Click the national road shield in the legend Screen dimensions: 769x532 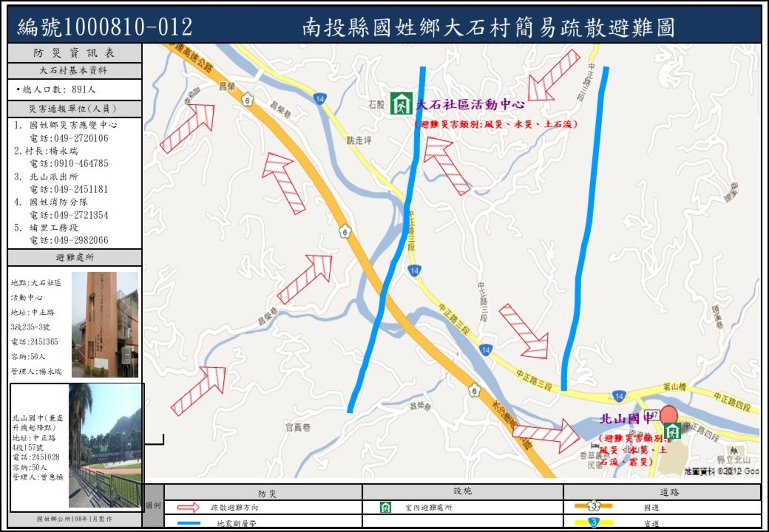click(x=593, y=506)
